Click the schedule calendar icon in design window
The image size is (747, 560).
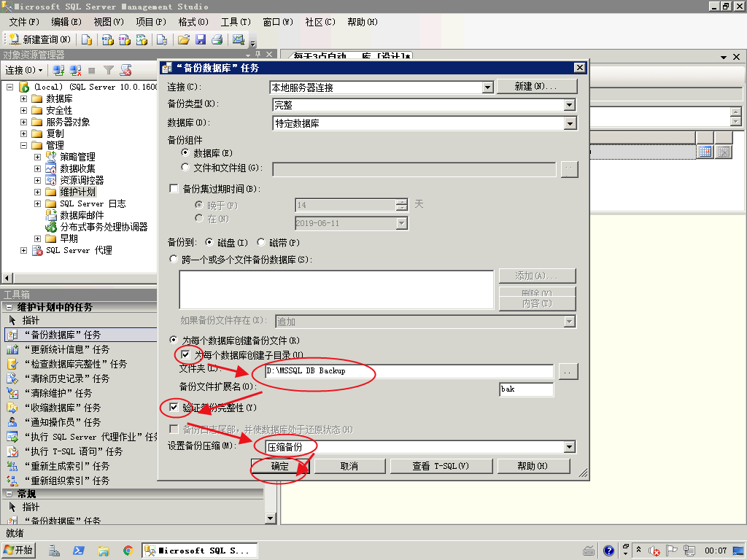(705, 152)
